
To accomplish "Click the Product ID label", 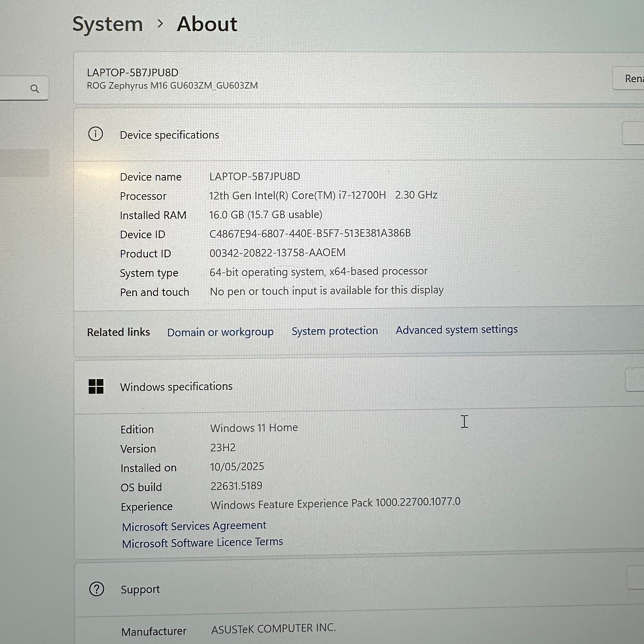I will click(x=145, y=254).
